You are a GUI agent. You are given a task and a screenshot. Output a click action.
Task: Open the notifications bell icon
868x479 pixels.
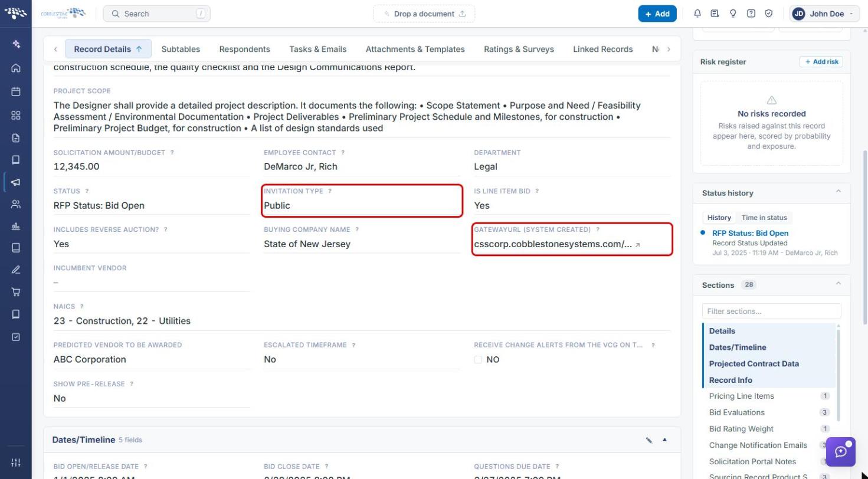point(697,14)
